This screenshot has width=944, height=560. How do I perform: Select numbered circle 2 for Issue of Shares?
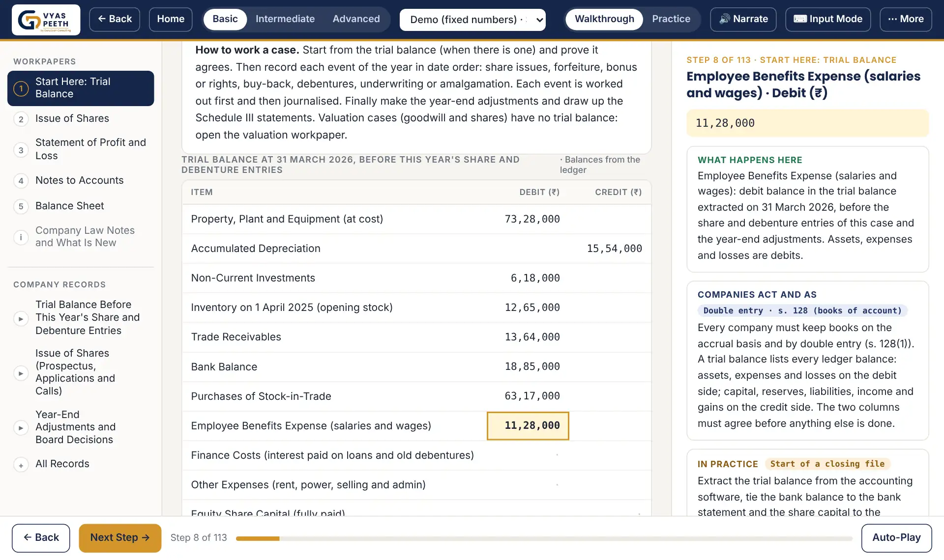[21, 119]
